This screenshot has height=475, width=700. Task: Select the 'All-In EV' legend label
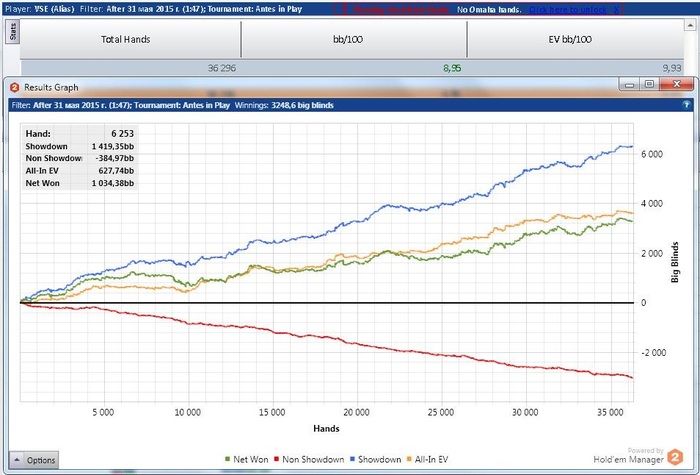coord(431,459)
